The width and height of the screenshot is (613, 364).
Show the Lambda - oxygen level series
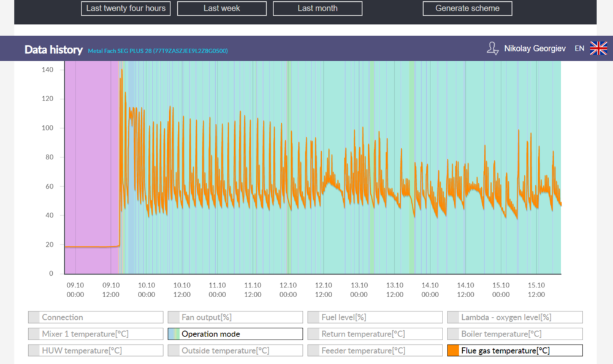click(x=514, y=317)
